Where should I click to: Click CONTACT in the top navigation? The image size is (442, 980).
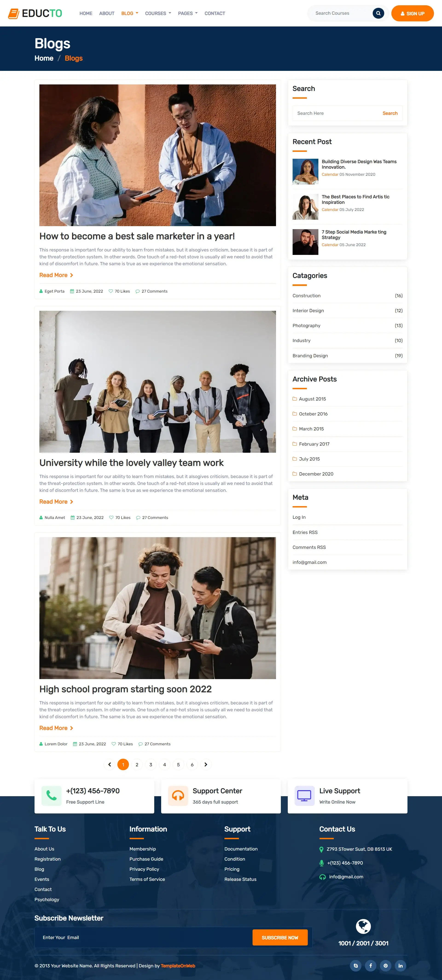point(215,13)
